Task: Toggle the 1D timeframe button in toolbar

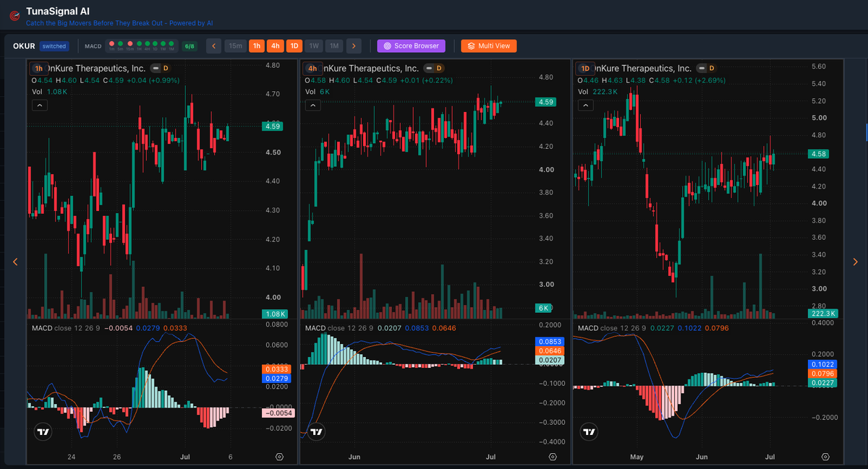Action: coord(294,46)
